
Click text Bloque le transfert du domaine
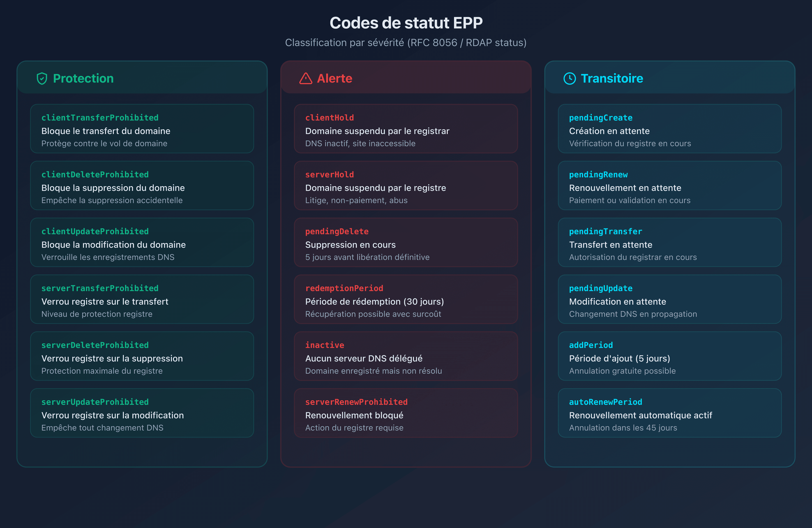pos(106,131)
